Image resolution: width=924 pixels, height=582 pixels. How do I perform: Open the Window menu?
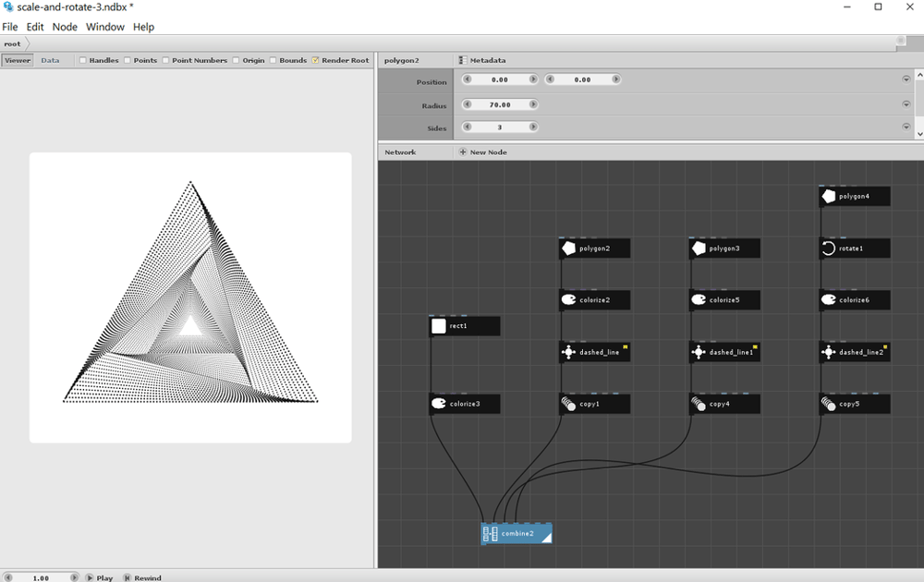[x=105, y=27]
